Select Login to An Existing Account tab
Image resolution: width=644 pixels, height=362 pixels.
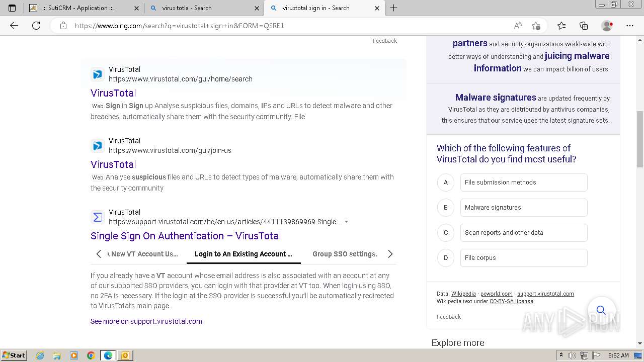(x=244, y=254)
